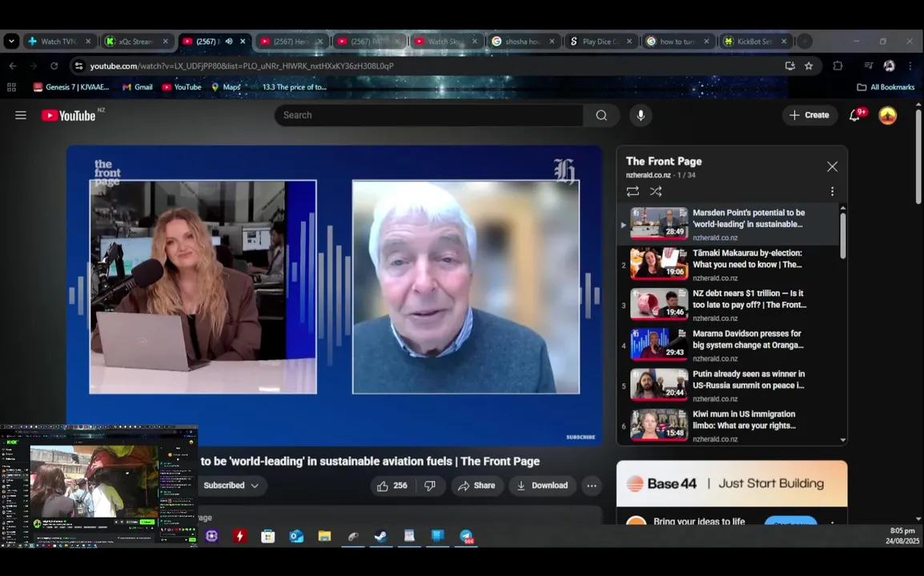Open Telegram from the taskbar
Screen dimensions: 924x576
467,536
